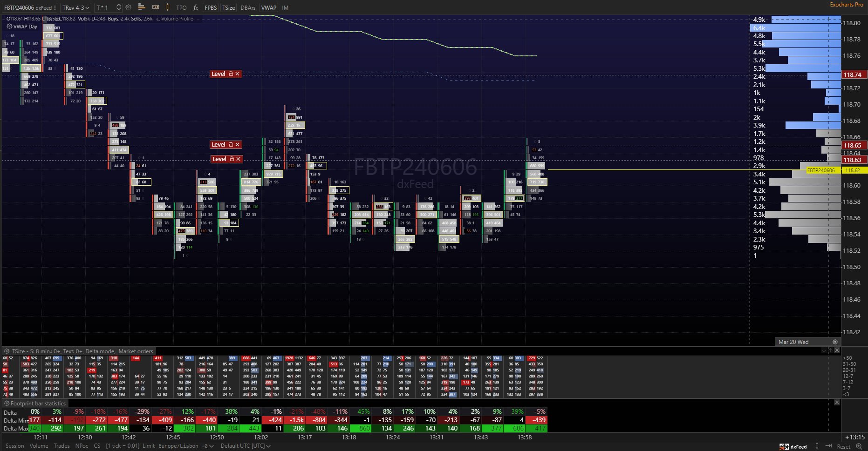Click the red 118.65 price axis marker
The image size is (868, 451).
[854, 146]
